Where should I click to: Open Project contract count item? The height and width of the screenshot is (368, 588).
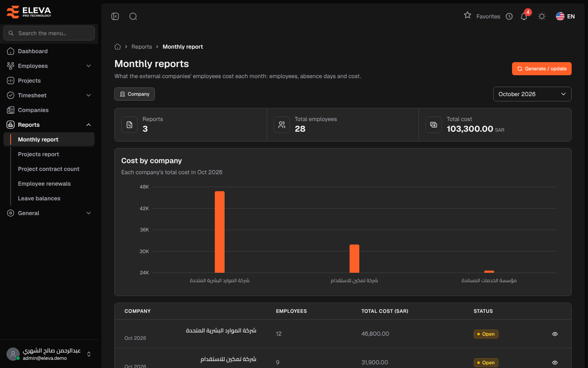pos(49,169)
